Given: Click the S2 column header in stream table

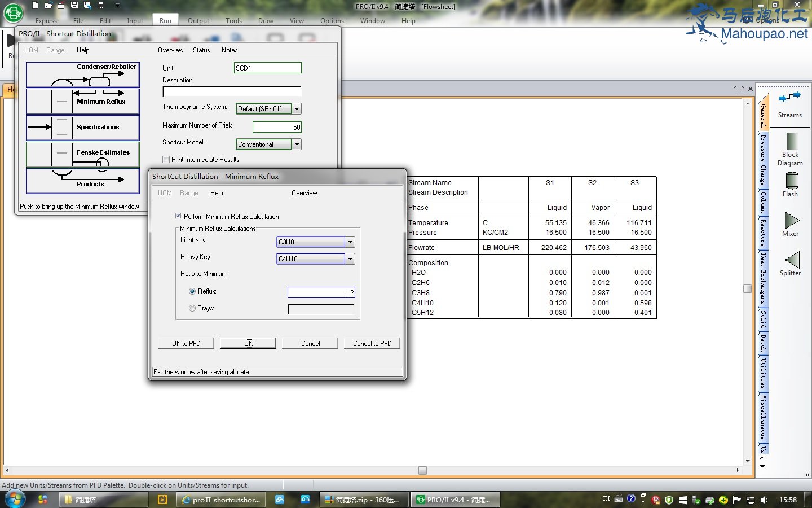Looking at the screenshot, I should 592,183.
